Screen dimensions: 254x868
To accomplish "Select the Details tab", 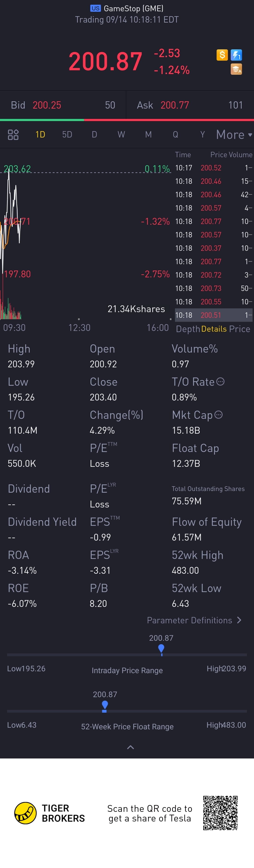I will click(214, 329).
